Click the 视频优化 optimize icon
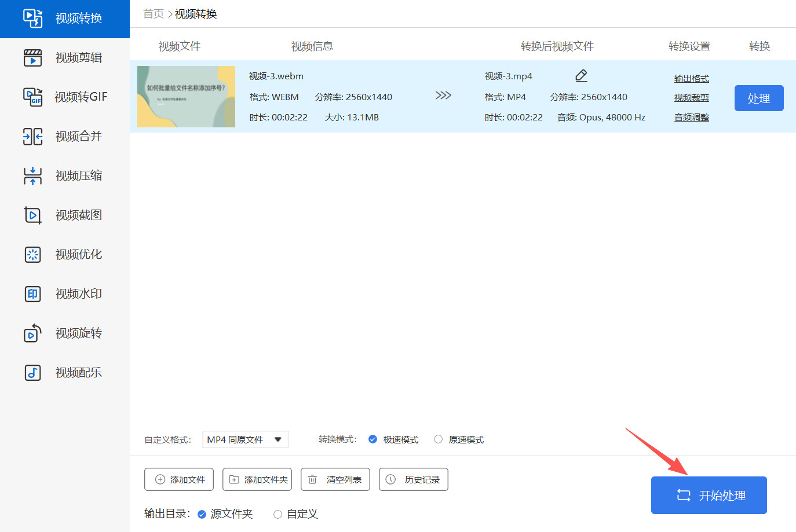Image resolution: width=796 pixels, height=532 pixels. 33,255
